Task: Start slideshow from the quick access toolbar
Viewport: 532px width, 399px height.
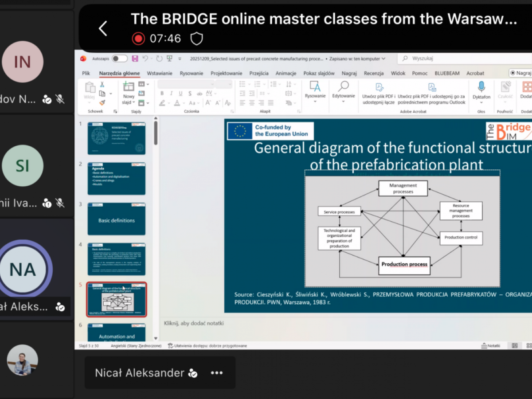Action: click(169, 59)
